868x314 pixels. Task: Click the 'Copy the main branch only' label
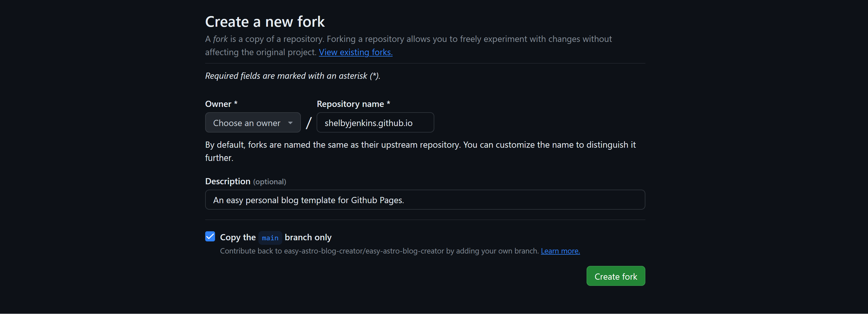click(308, 237)
